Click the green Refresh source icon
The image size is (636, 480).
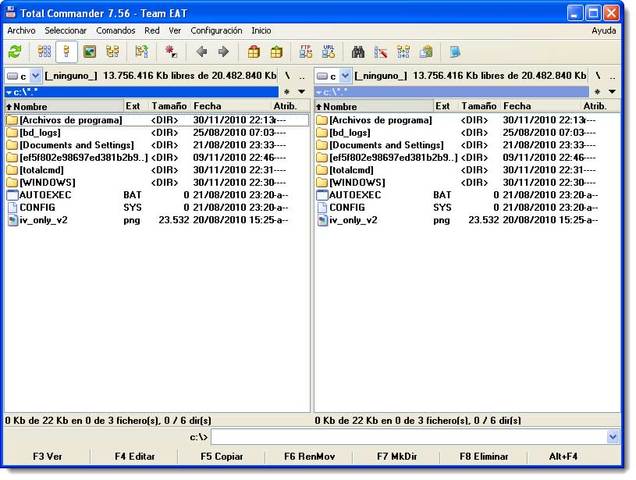(15, 52)
